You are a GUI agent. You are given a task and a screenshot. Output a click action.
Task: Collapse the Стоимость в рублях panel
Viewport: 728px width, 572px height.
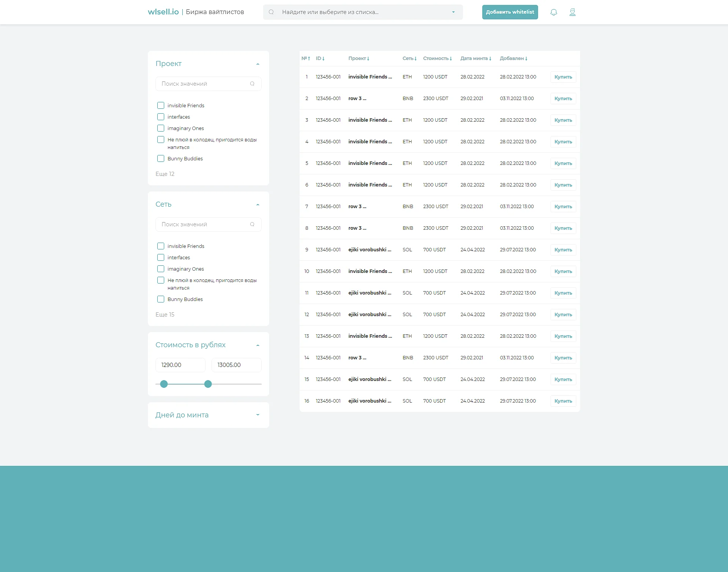[258, 345]
